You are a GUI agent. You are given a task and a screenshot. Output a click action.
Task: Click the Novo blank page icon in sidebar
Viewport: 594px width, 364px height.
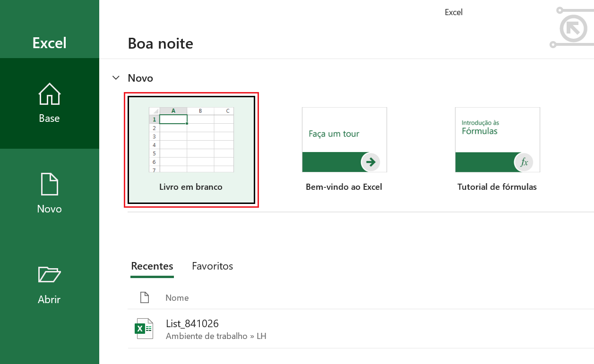pyautogui.click(x=49, y=184)
